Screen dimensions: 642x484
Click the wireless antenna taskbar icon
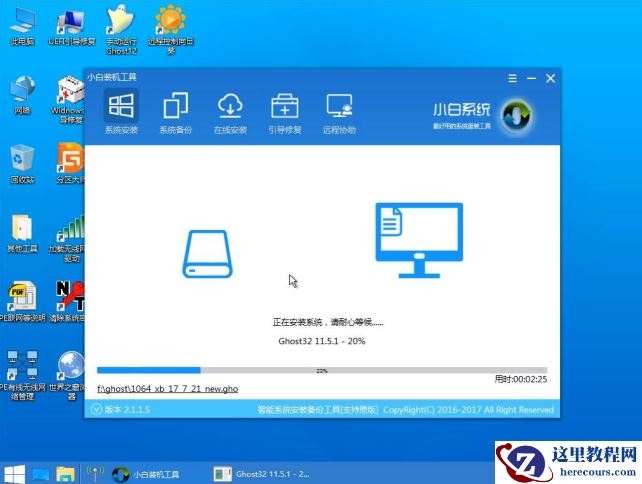(x=95, y=474)
